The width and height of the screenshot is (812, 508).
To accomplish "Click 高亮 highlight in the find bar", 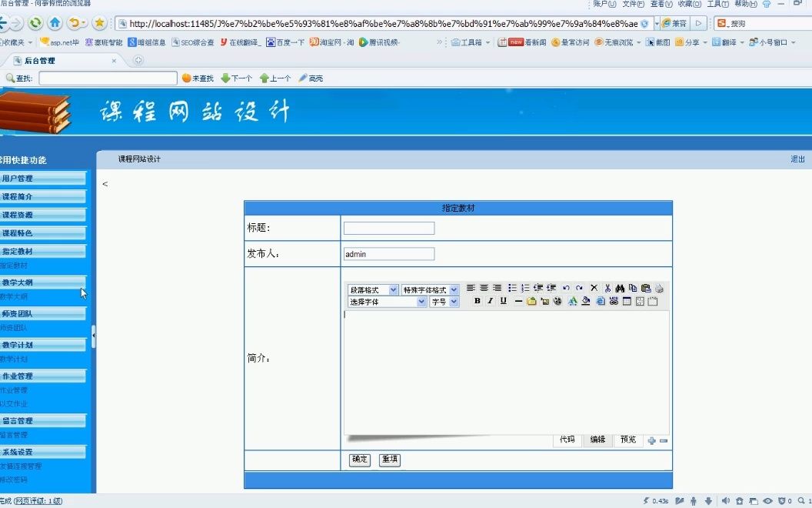I will (x=311, y=79).
